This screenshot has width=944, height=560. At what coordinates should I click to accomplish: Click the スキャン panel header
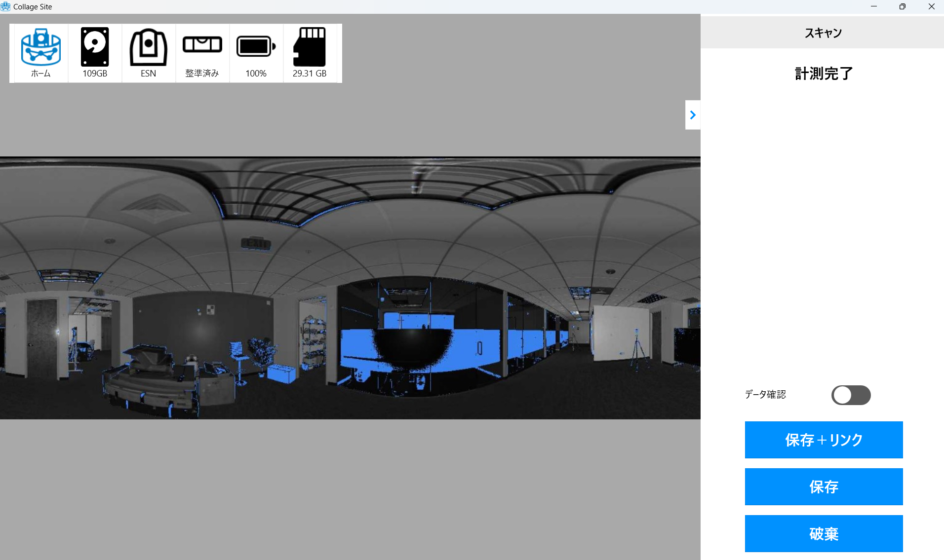(823, 33)
